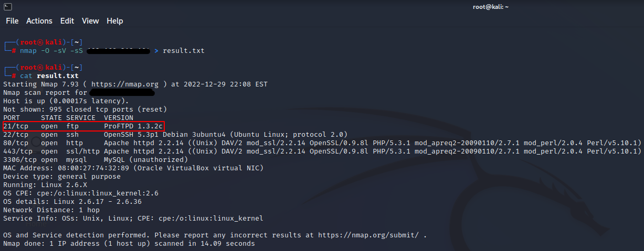Click the ProFTPD 1.3.2c version text
This screenshot has height=251, width=644.
point(133,126)
